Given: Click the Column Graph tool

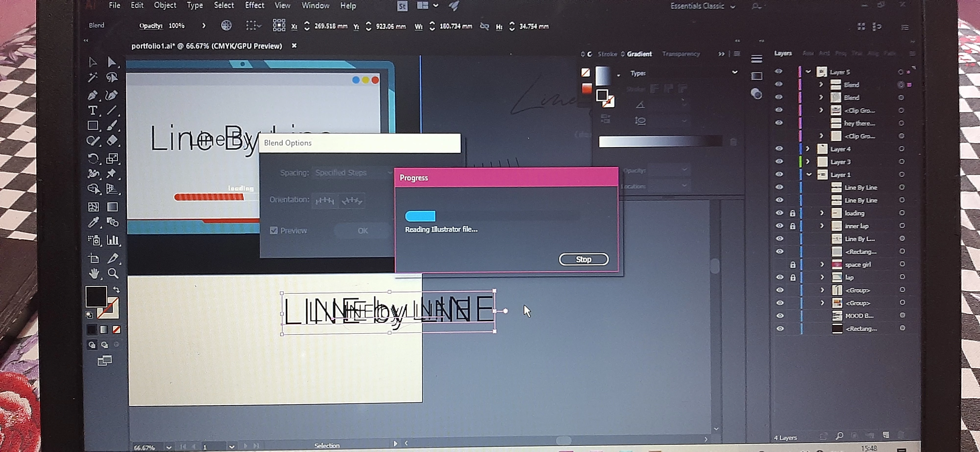Looking at the screenshot, I should 113,240.
